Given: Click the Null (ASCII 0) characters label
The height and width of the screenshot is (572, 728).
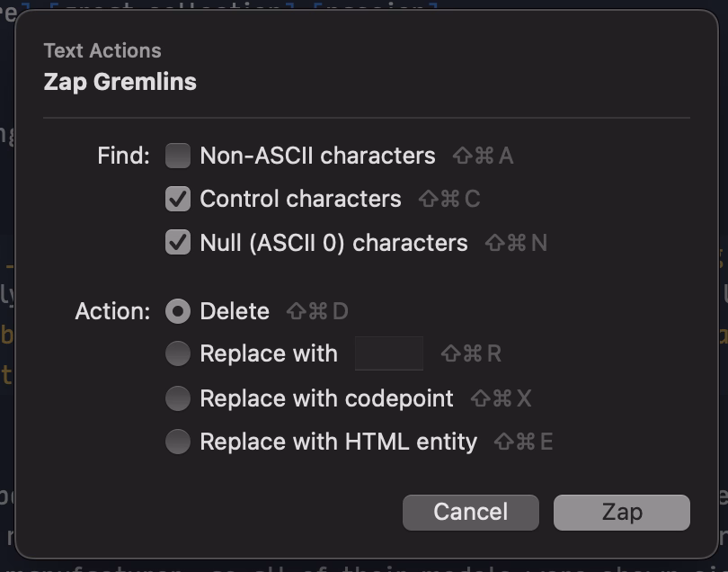Looking at the screenshot, I should tap(333, 243).
